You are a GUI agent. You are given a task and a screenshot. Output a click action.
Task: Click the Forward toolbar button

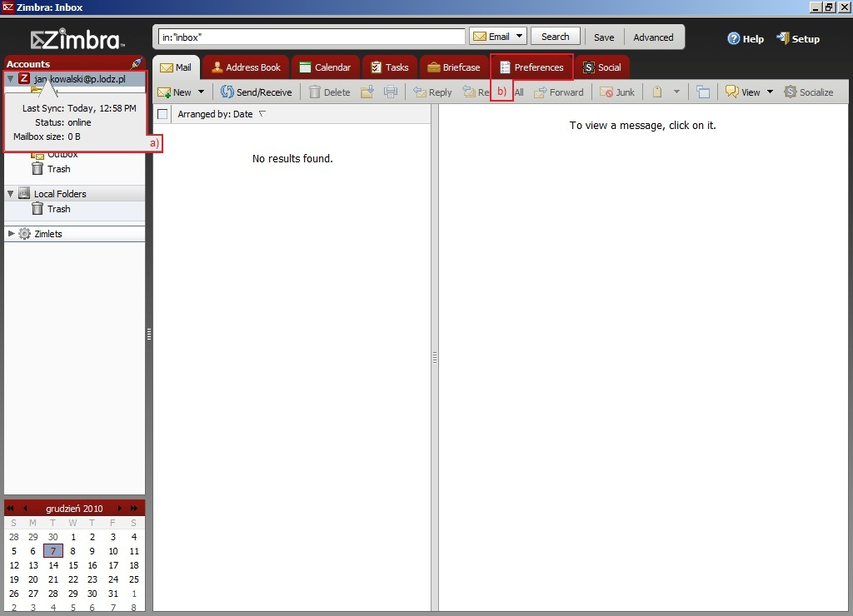coord(559,92)
